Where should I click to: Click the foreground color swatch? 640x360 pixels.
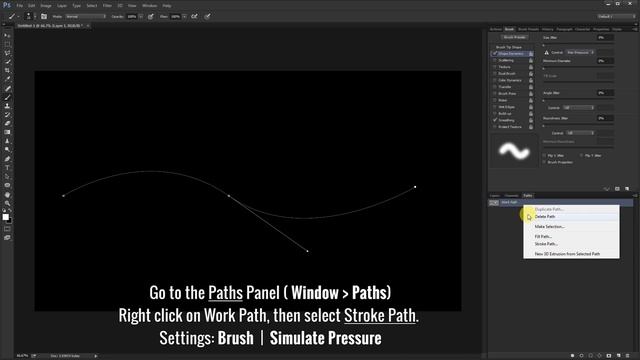(x=5, y=217)
